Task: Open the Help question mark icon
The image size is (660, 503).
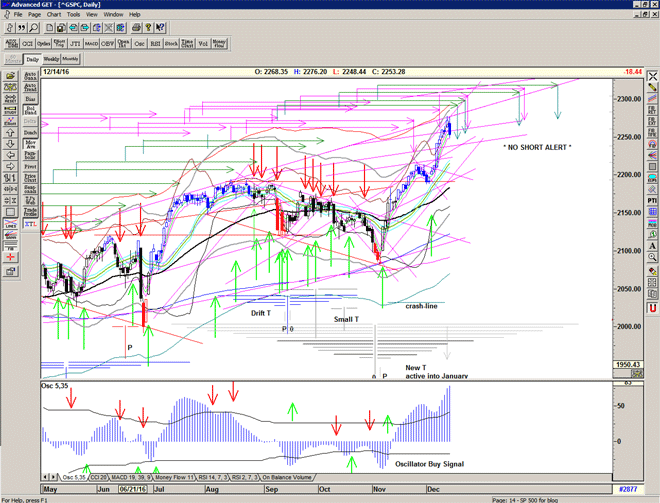Action: point(148,28)
